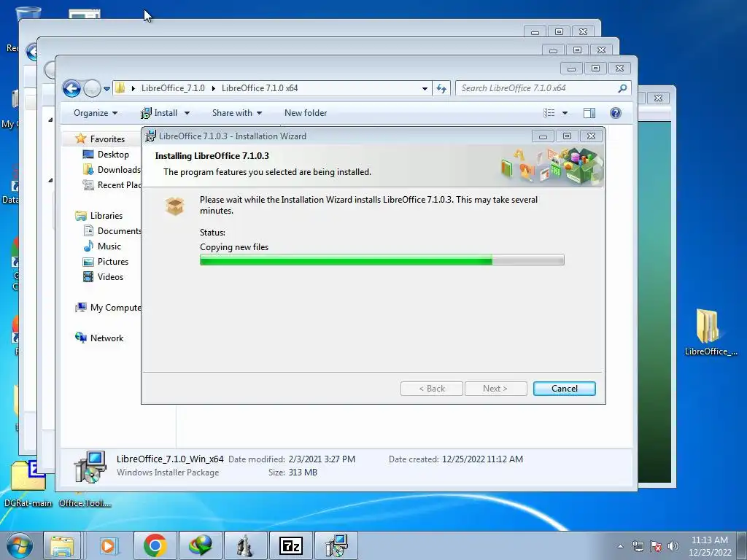Click the Installation Wizard title bar icon

coord(150,136)
